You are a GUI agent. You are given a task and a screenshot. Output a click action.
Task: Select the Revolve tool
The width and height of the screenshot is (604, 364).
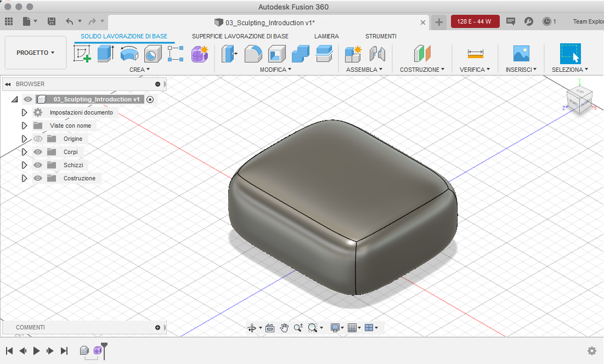pyautogui.click(x=129, y=54)
